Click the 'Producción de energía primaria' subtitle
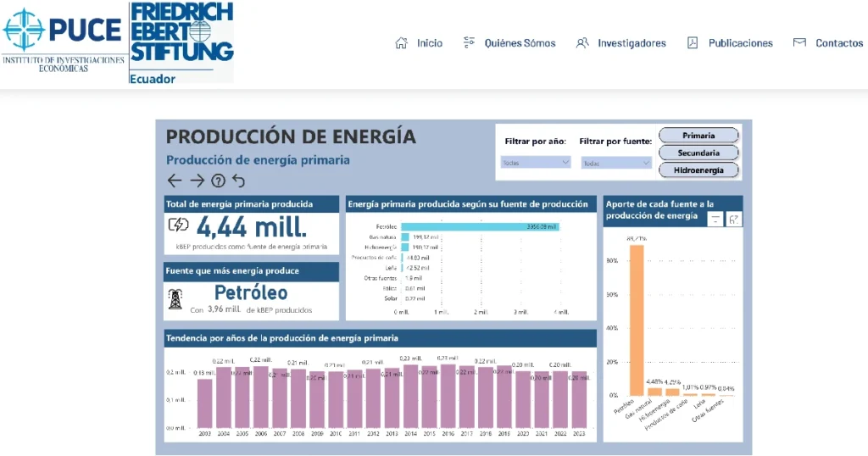868x456 pixels. tap(258, 160)
